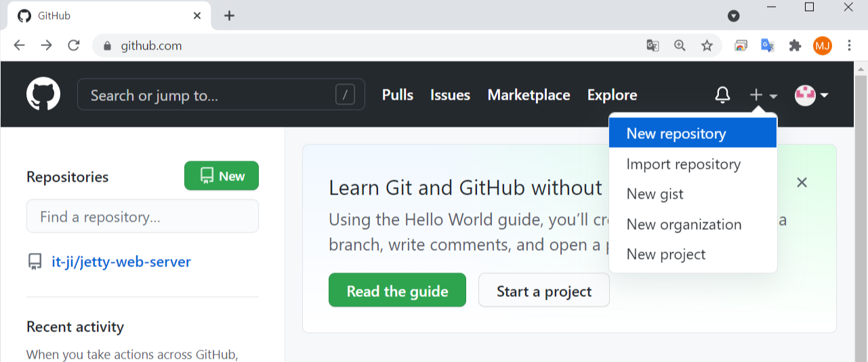Image resolution: width=868 pixels, height=362 pixels.
Task: Click the green New repository button
Action: coord(222,176)
